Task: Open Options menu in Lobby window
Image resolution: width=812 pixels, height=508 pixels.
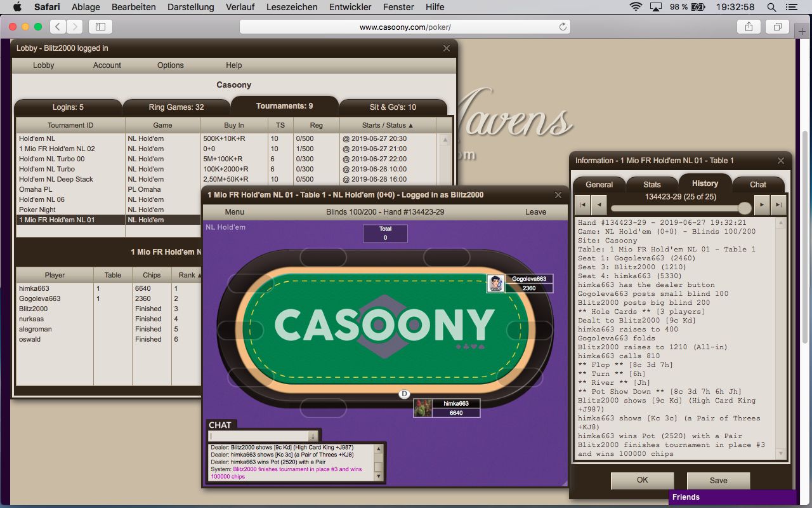Action: (171, 65)
